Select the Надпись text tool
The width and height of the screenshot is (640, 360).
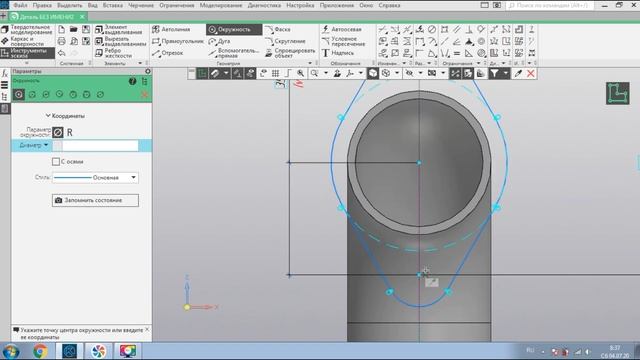pyautogui.click(x=338, y=53)
